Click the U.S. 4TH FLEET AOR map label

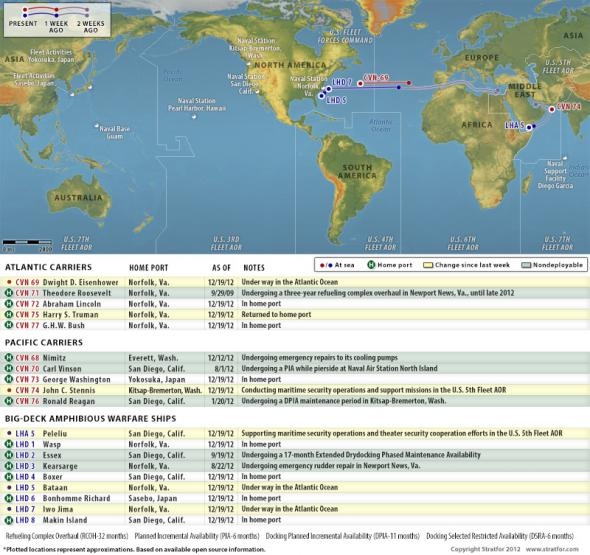pos(380,243)
